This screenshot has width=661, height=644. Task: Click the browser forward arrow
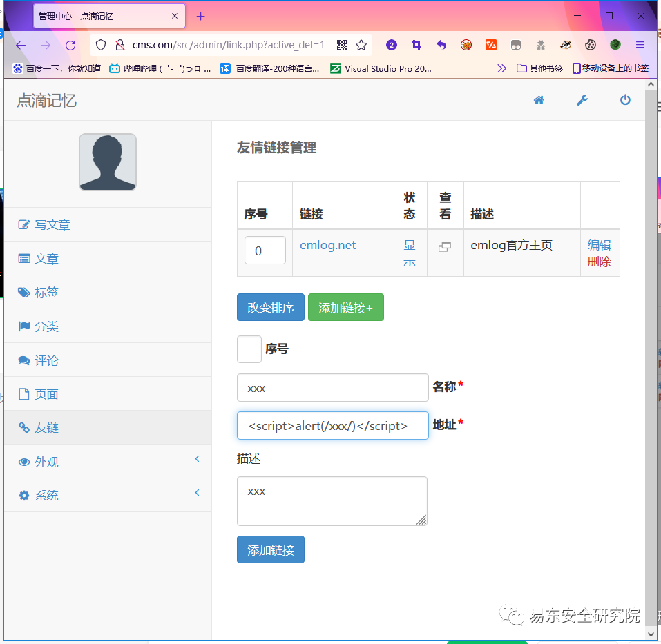pos(46,45)
